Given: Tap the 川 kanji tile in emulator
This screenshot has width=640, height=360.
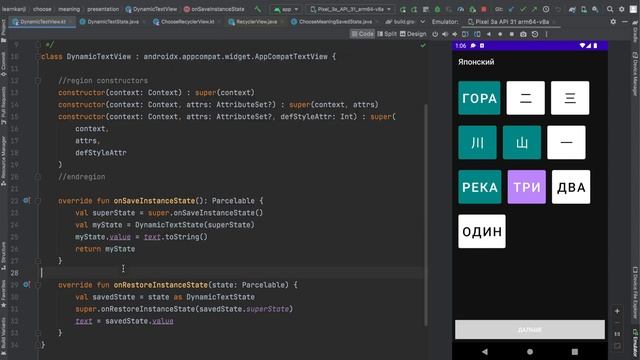Looking at the screenshot, I should click(x=477, y=142).
